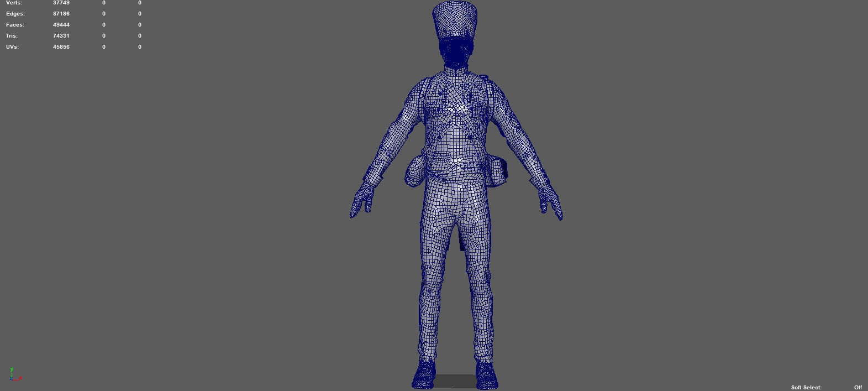
Task: Click the Soft Select label
Action: (806, 387)
